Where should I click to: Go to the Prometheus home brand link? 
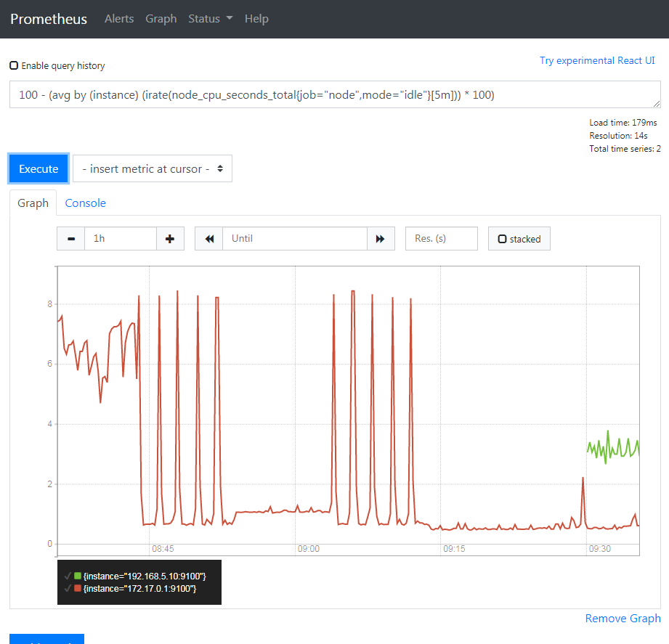[x=49, y=19]
